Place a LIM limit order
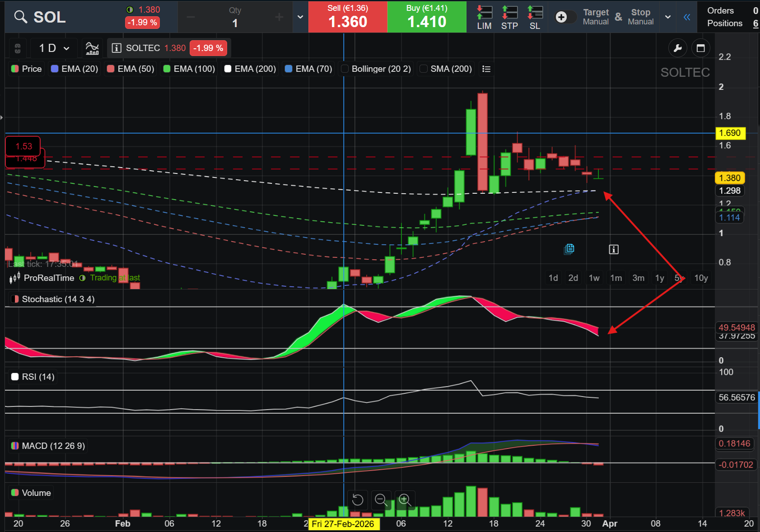 pyautogui.click(x=484, y=17)
